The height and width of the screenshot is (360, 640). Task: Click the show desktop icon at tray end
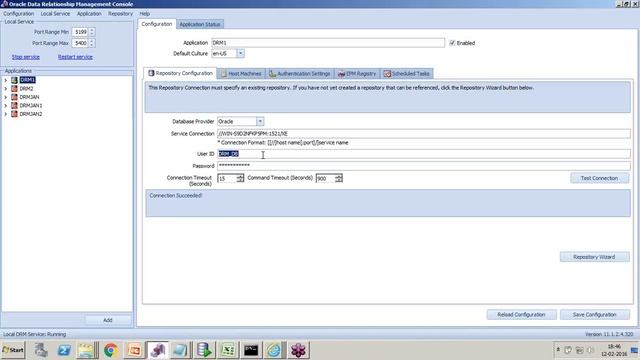(634, 350)
